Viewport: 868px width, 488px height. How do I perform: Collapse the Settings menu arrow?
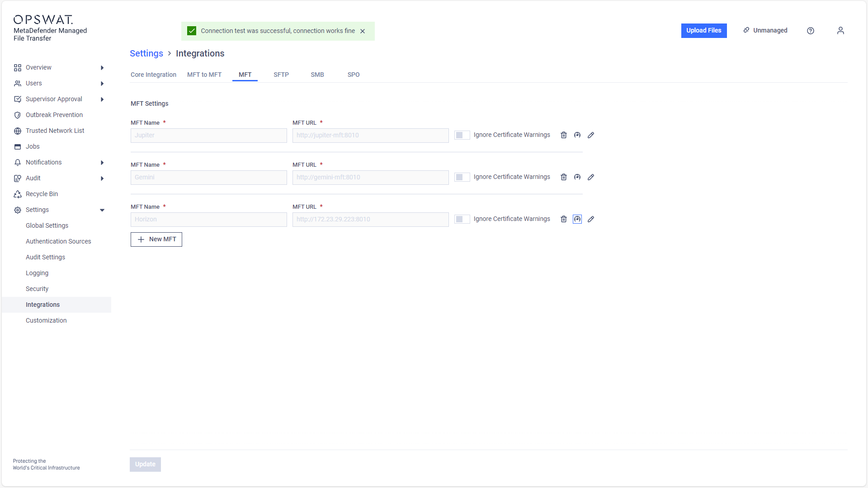coord(102,210)
